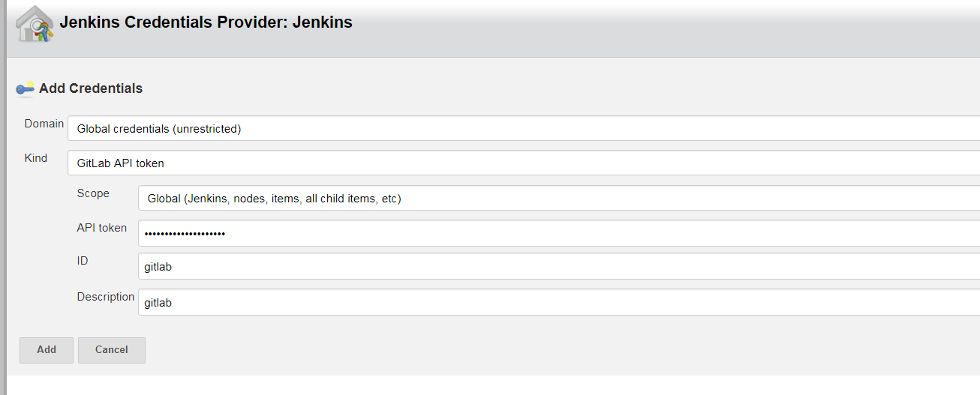This screenshot has width=980, height=395.
Task: Open the Domain dropdown
Action: [x=523, y=128]
